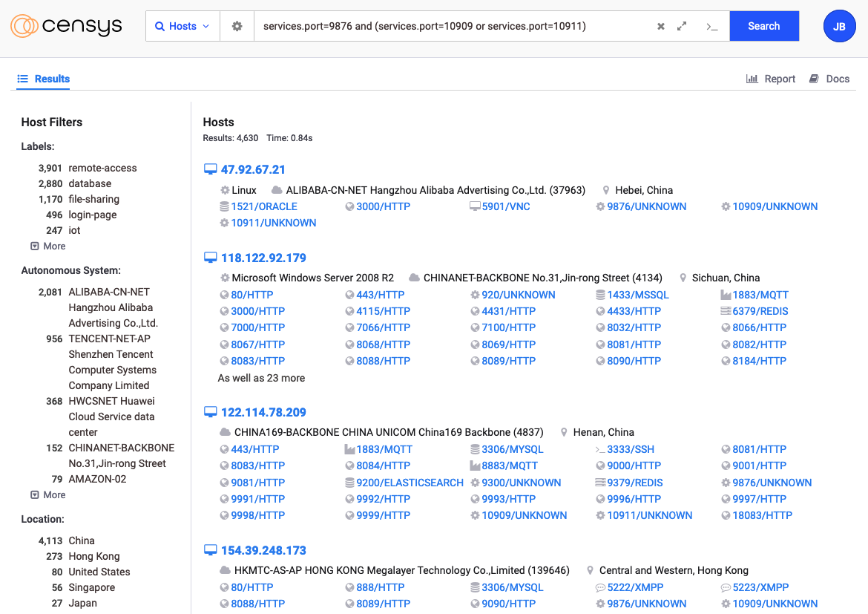This screenshot has height=614, width=868.
Task: Click the Report chart icon
Action: pos(752,79)
